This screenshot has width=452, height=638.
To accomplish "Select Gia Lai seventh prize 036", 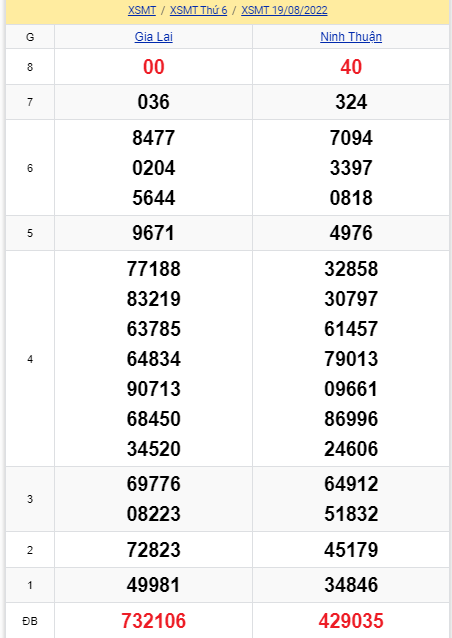I will (x=154, y=102).
